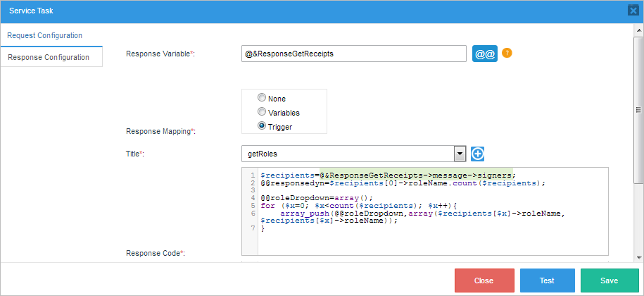Click the blue @@ variable picker button
The height and width of the screenshot is (296, 644).
pyautogui.click(x=485, y=54)
